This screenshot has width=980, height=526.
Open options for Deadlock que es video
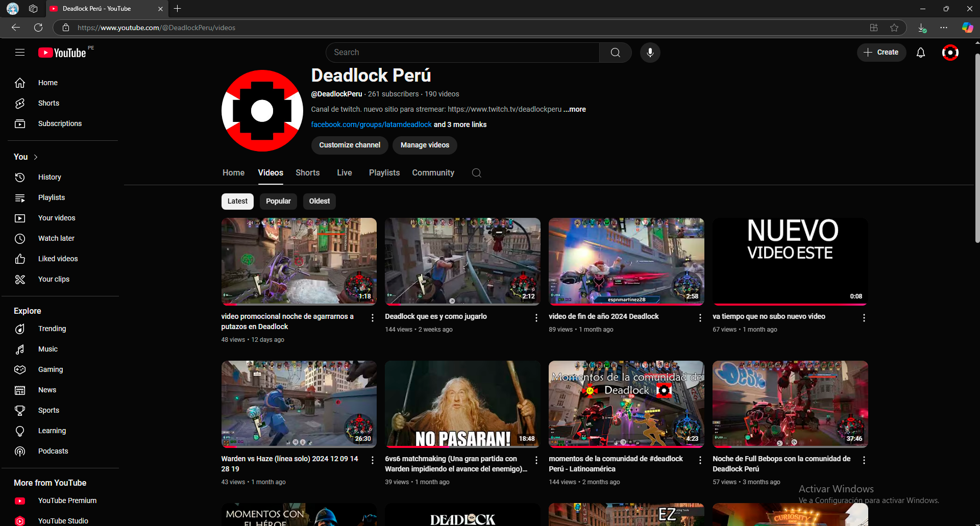[x=536, y=318]
